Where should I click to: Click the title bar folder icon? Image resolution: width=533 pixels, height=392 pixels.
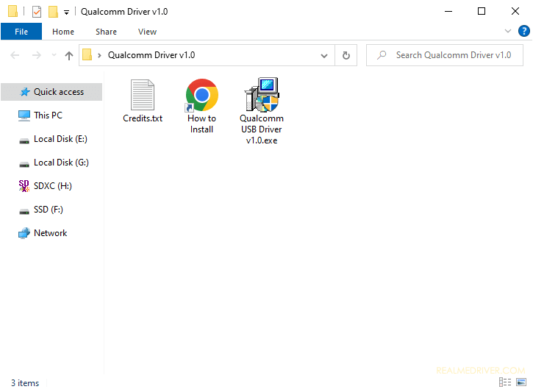[12, 11]
